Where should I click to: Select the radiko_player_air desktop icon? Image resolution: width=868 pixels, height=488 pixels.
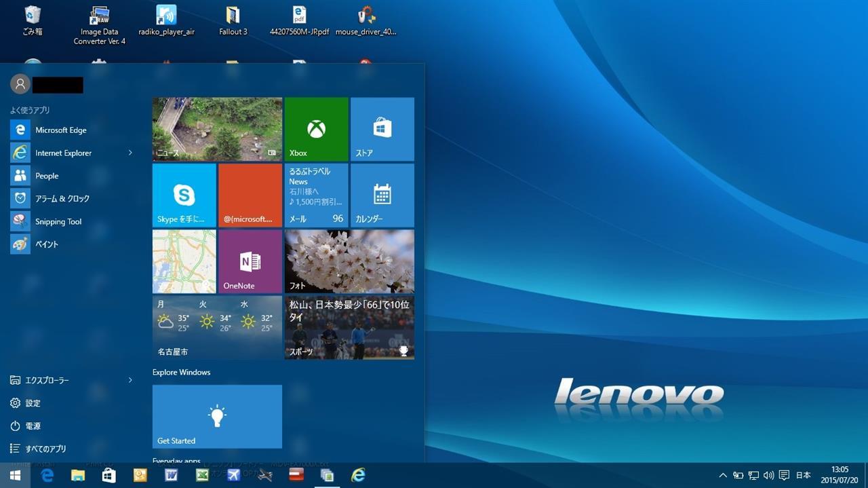(166, 21)
